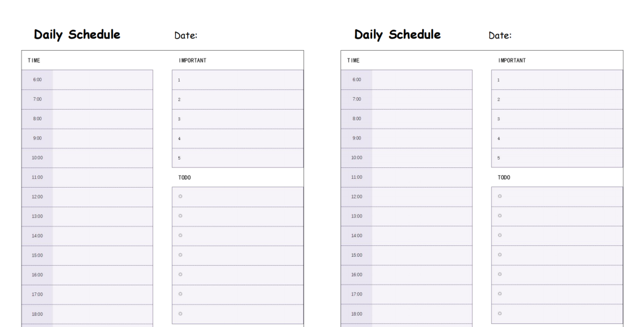Viewport: 644px width, 327px height.
Task: Click the Daily Schedule title on the right page
Action: 397,35
